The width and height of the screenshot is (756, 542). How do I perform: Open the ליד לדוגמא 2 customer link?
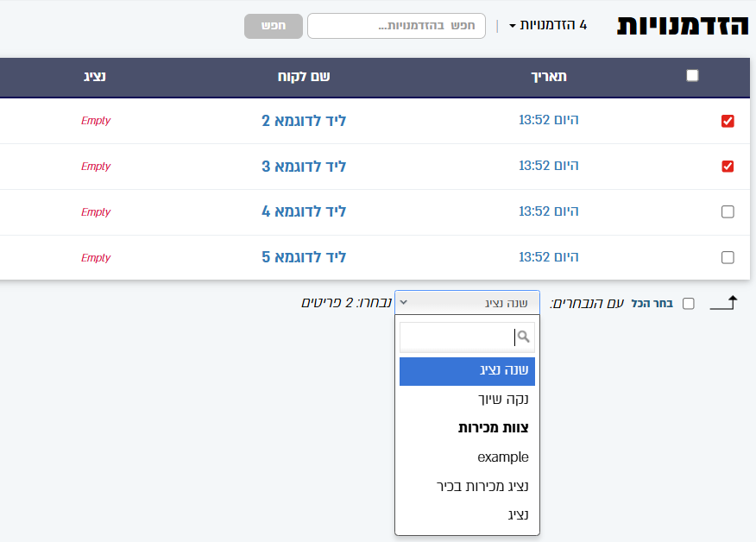tap(304, 121)
